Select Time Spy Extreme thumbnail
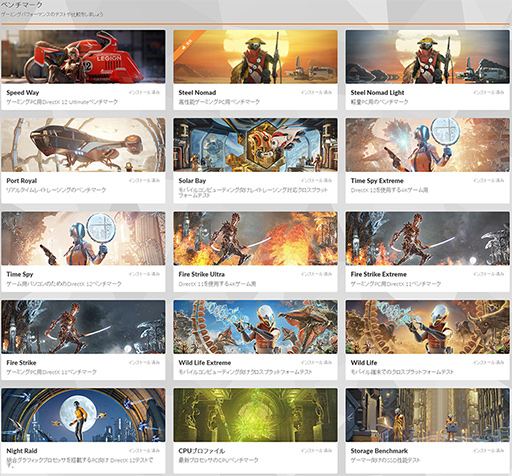512x476 pixels. (427, 145)
